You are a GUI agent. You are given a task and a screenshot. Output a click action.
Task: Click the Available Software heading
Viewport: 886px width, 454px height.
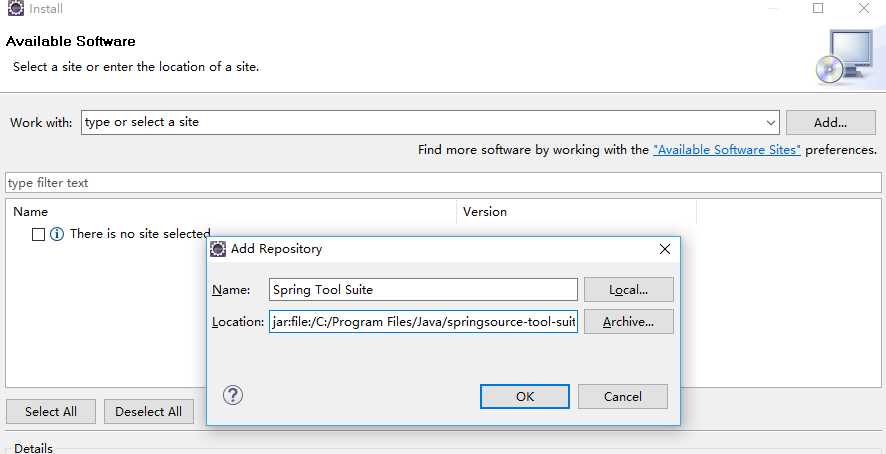point(71,41)
